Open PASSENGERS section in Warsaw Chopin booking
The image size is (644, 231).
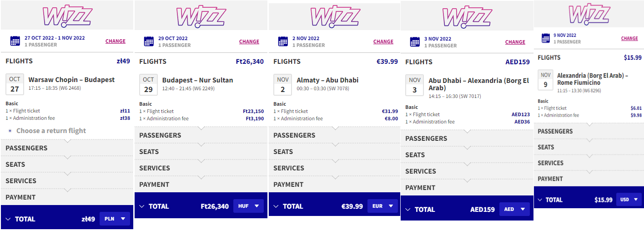(67, 148)
